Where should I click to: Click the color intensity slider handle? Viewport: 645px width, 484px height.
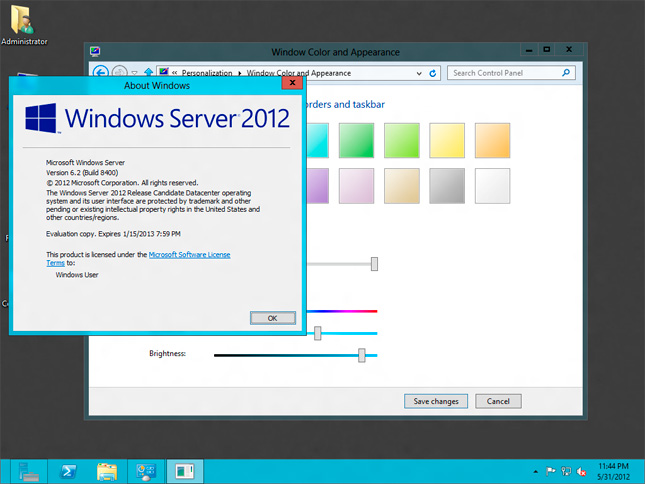(374, 264)
